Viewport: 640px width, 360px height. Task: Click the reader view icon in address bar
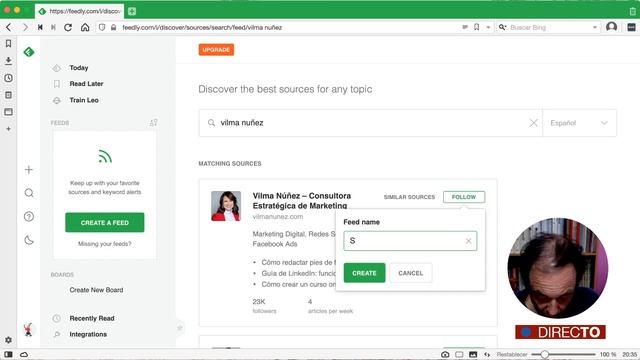tap(465, 27)
